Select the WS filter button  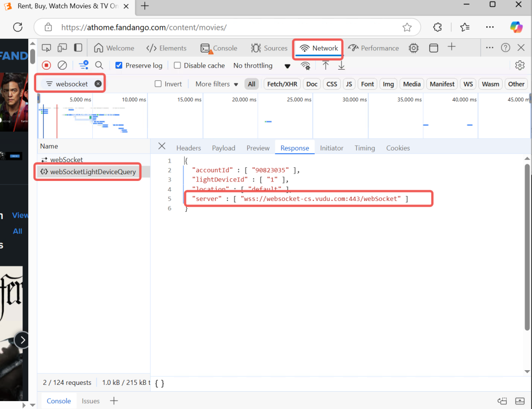click(x=468, y=84)
